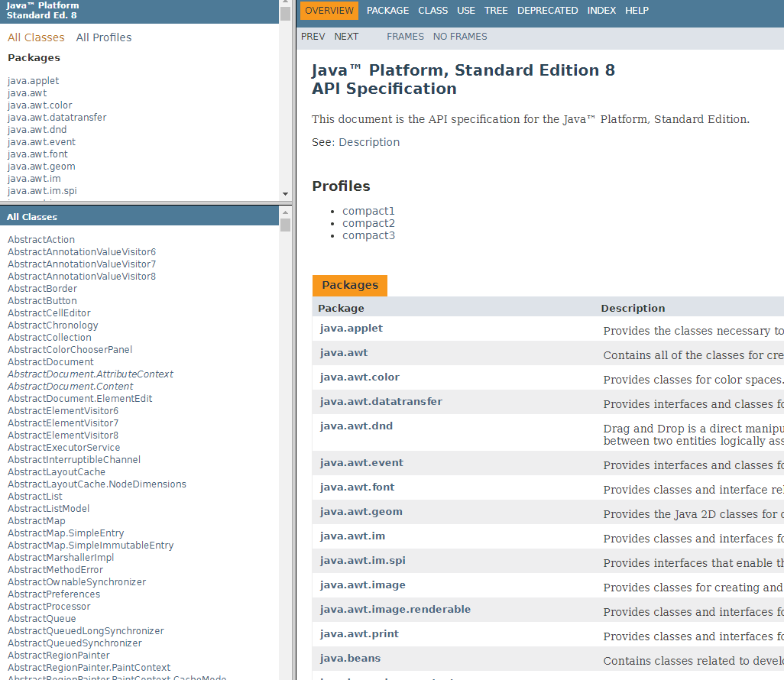Screen dimensions: 784x680
Task: Switch to FRAMES view
Action: click(x=405, y=37)
